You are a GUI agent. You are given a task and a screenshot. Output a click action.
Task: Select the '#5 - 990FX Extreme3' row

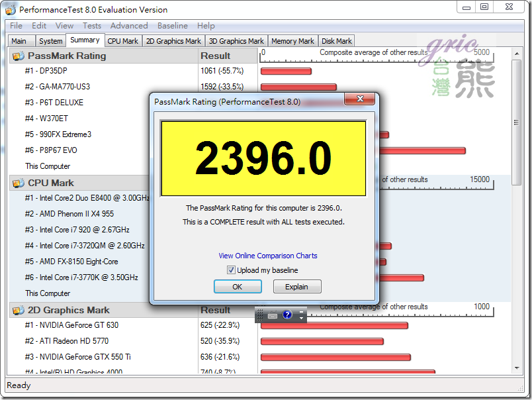[x=58, y=134]
